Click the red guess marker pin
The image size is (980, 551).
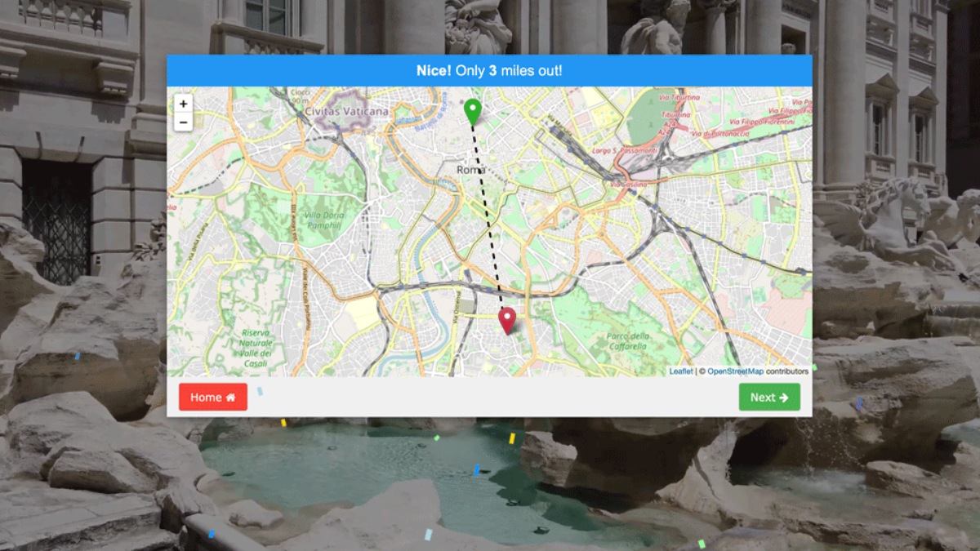pyautogui.click(x=507, y=319)
